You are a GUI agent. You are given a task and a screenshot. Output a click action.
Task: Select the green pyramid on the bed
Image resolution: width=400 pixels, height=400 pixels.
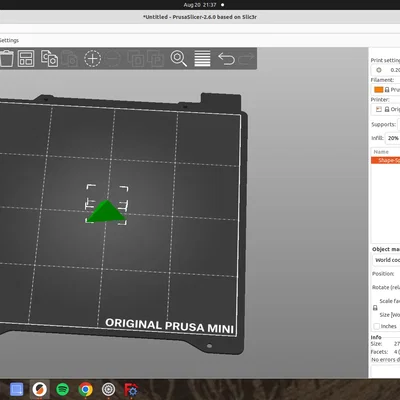pos(107,212)
